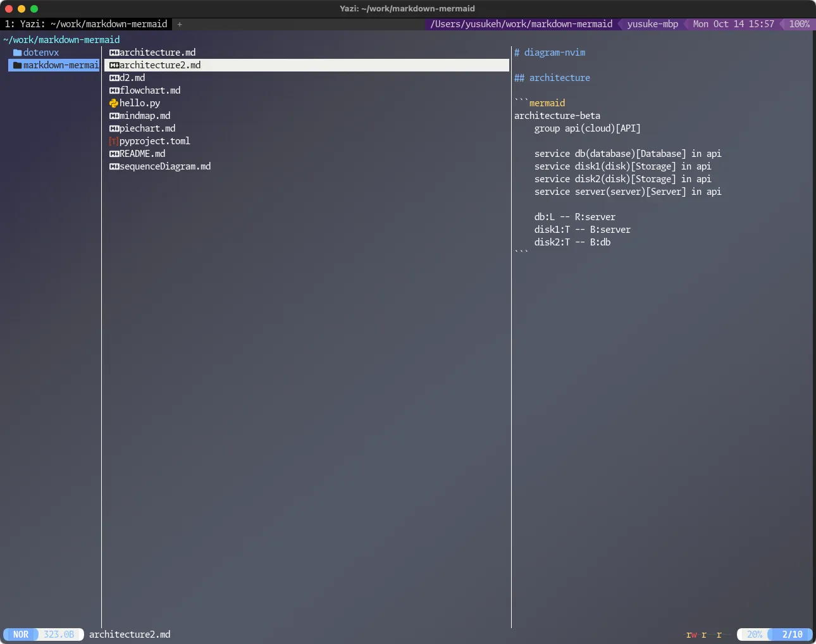Screen dimensions: 816x644
Task: Select the architecture2.md file row
Action: [307, 65]
